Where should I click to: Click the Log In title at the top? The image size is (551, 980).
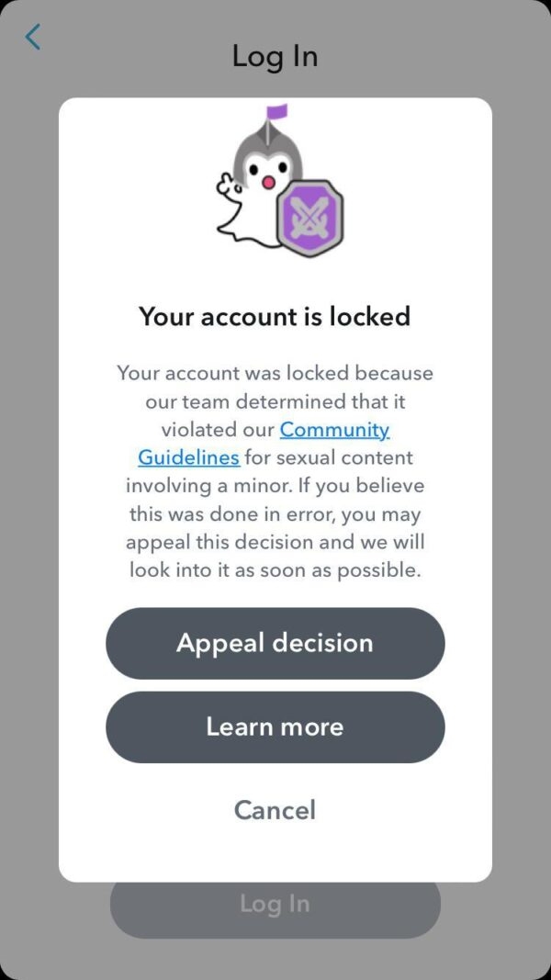(275, 56)
